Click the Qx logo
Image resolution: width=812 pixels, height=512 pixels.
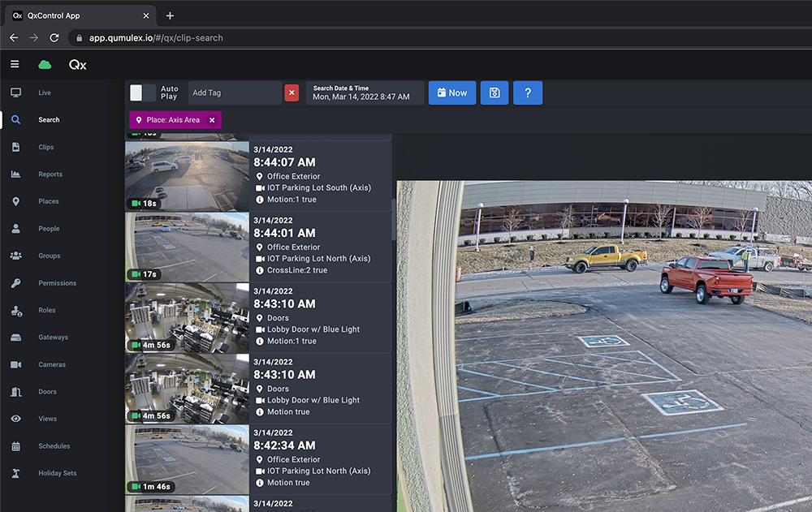pyautogui.click(x=78, y=65)
